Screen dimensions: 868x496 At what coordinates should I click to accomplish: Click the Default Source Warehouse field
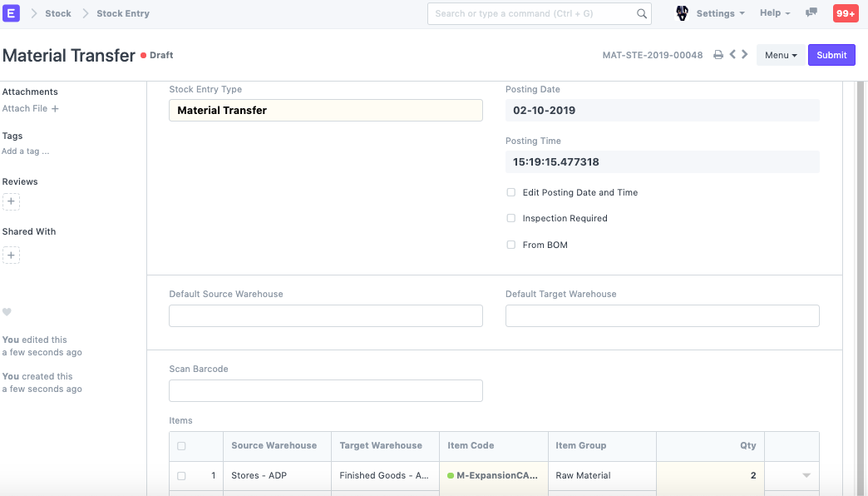[x=325, y=315]
